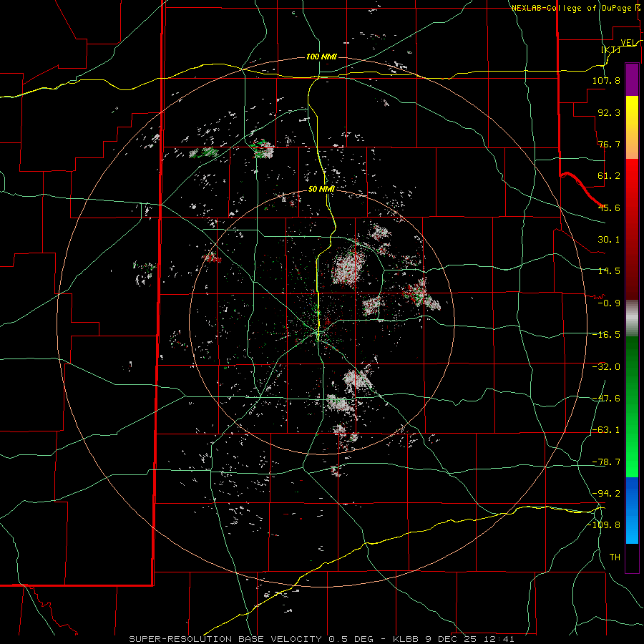644x644 pixels.
Task: Click the -0.9 scale value
Action: pyautogui.click(x=609, y=303)
